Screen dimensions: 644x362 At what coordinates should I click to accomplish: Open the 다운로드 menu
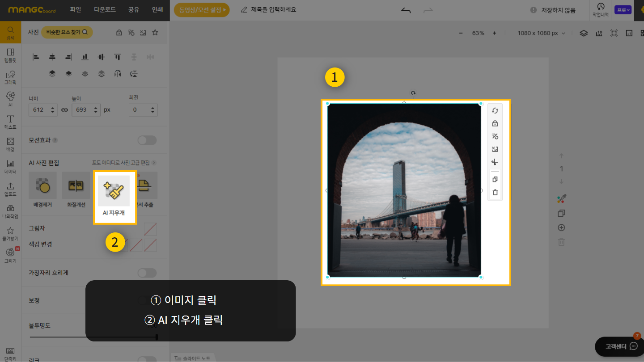click(x=105, y=9)
